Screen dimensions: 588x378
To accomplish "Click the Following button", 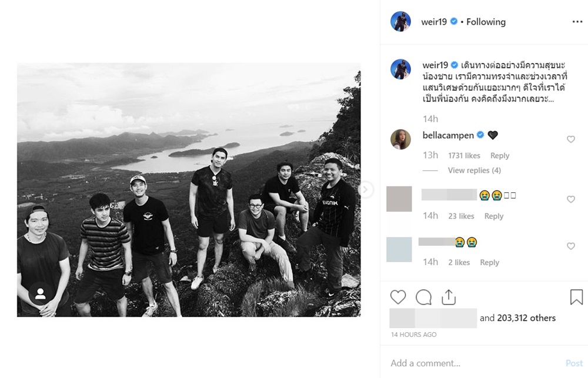I will [x=486, y=22].
